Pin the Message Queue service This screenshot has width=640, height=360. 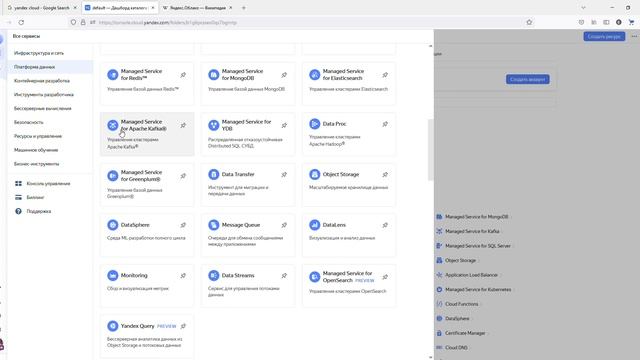284,225
